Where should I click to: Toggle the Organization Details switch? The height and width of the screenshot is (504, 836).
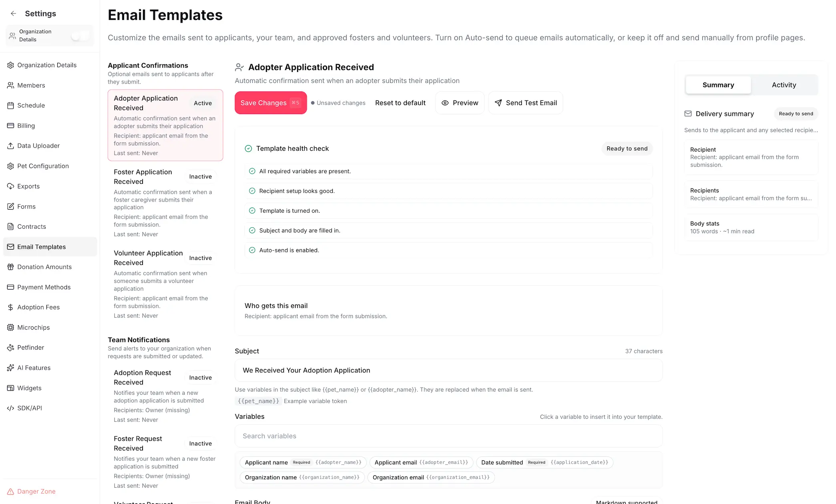coord(81,36)
